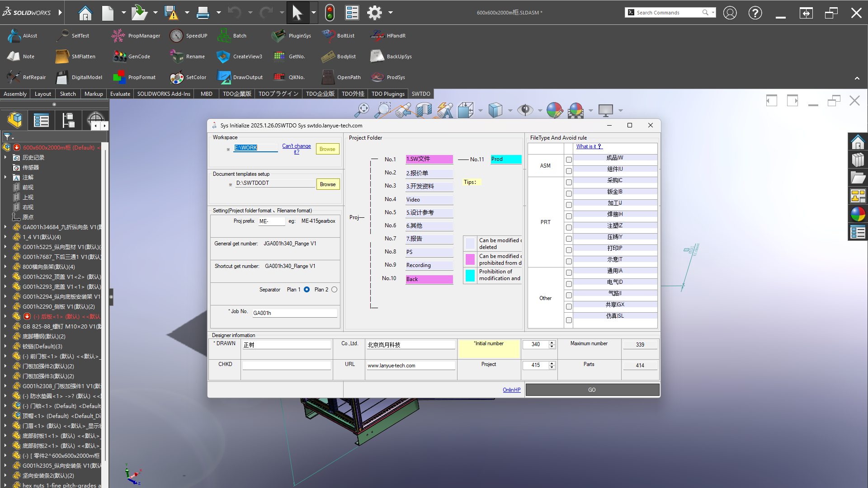Increment the Initial number spinner

(552, 343)
